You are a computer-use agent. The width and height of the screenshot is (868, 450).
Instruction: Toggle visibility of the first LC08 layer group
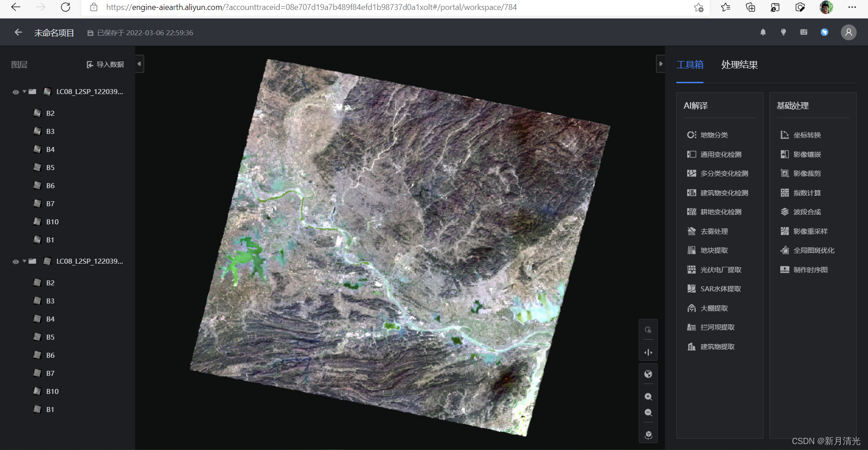[16, 92]
